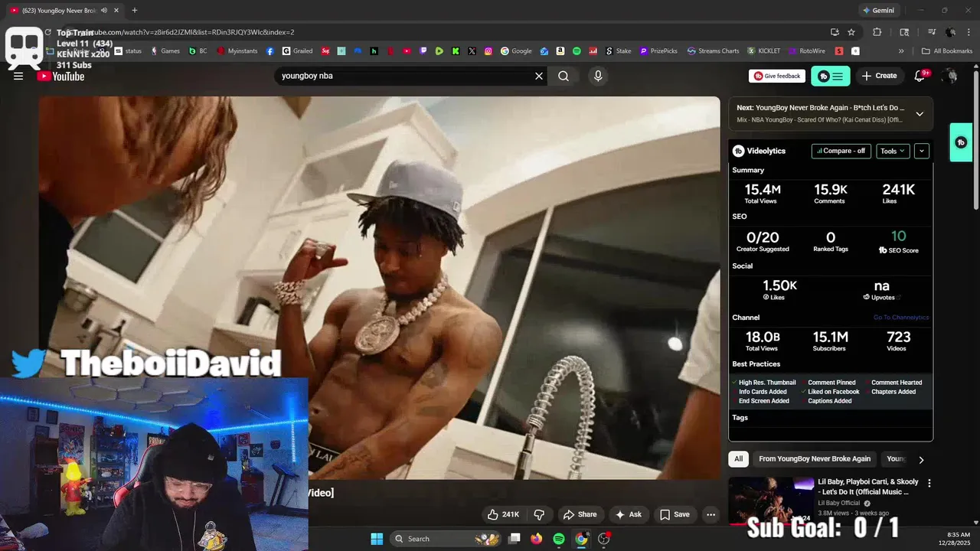Dislike the video with thumbs down
The width and height of the screenshot is (980, 551).
(x=539, y=514)
